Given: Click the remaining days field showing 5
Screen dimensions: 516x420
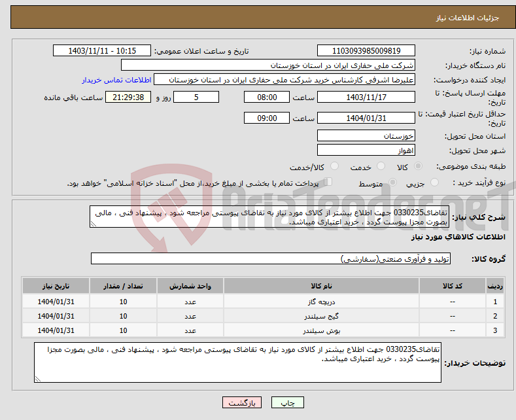Looking at the screenshot, I should click(196, 97).
